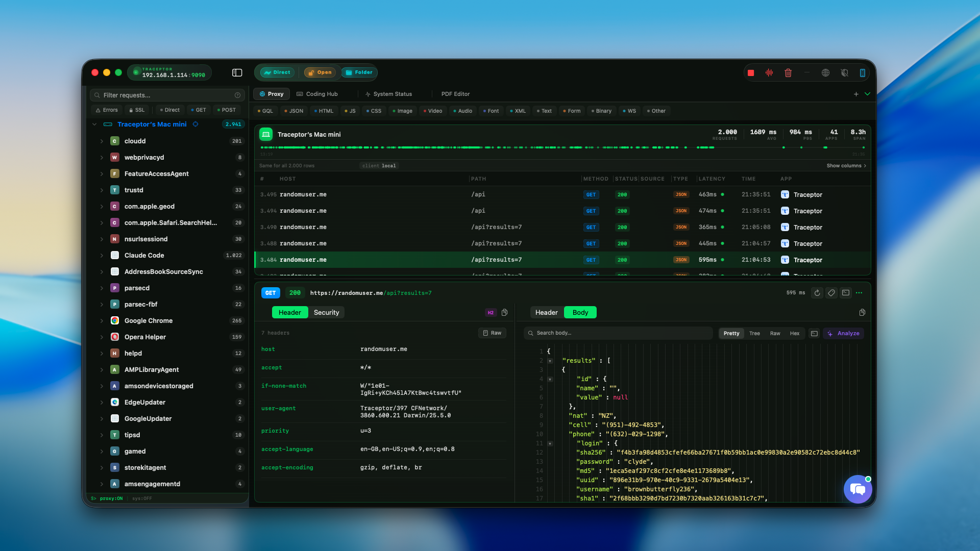This screenshot has height=551, width=980.
Task: Expand the cloudd app group
Action: 102,141
